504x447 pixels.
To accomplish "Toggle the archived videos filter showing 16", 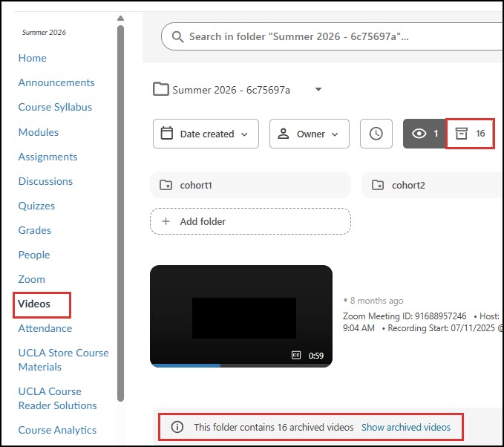I will pyautogui.click(x=470, y=134).
